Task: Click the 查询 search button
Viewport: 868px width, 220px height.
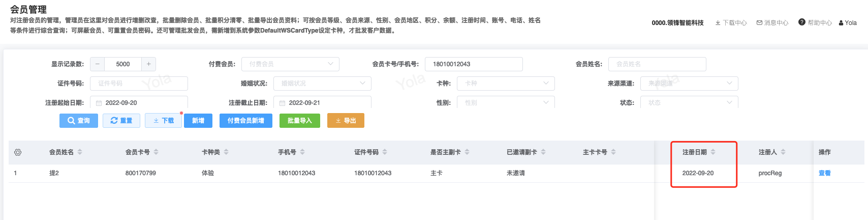Action: point(79,121)
